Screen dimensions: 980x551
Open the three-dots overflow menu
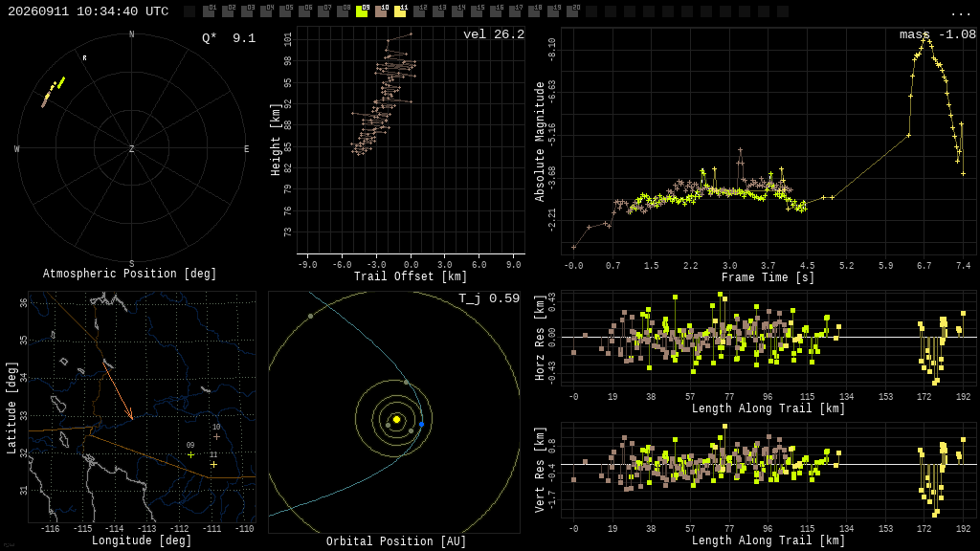point(960,13)
